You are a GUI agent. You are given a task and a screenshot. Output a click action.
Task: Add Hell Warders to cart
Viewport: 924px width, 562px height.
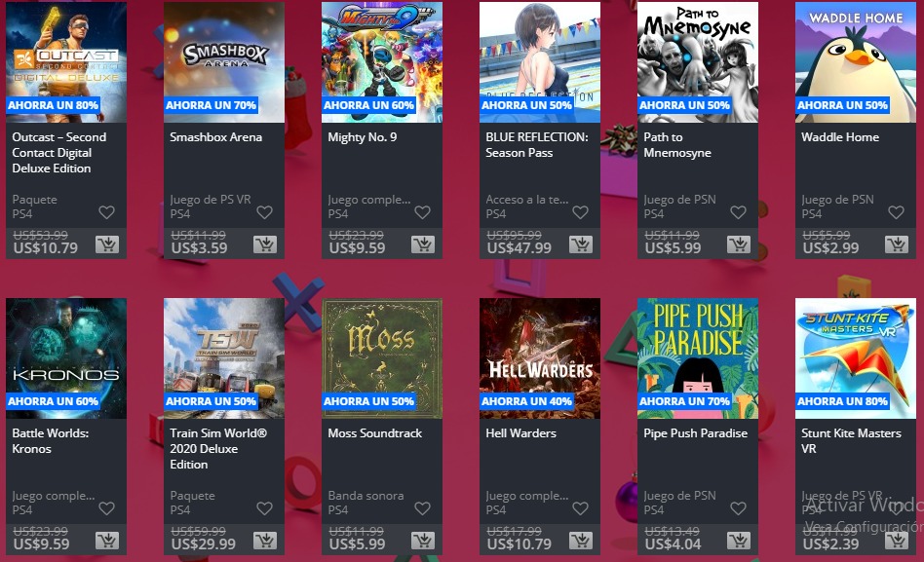pyautogui.click(x=581, y=541)
